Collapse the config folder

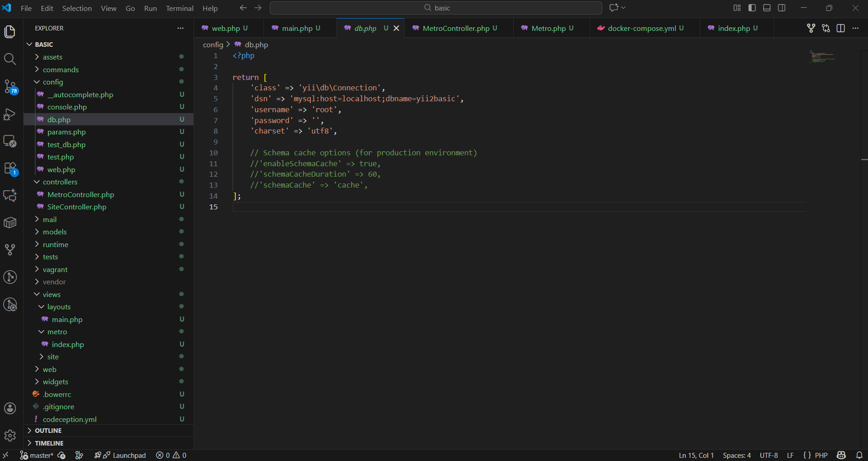coord(53,82)
